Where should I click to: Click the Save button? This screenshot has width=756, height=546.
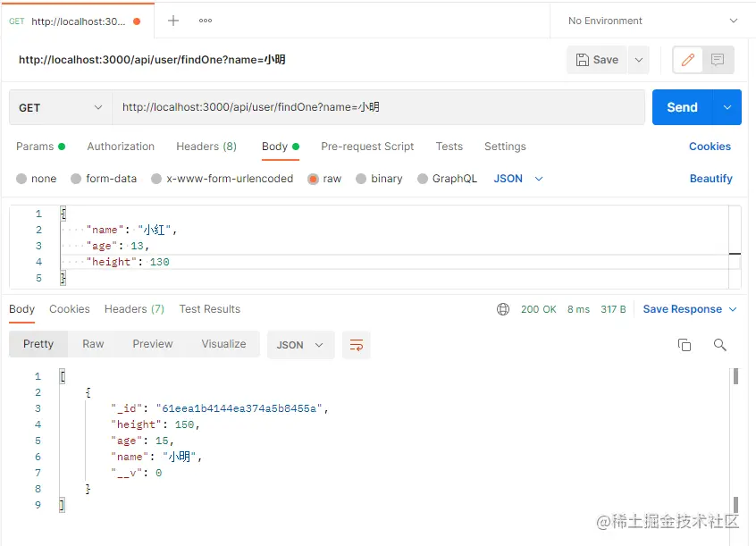(597, 60)
